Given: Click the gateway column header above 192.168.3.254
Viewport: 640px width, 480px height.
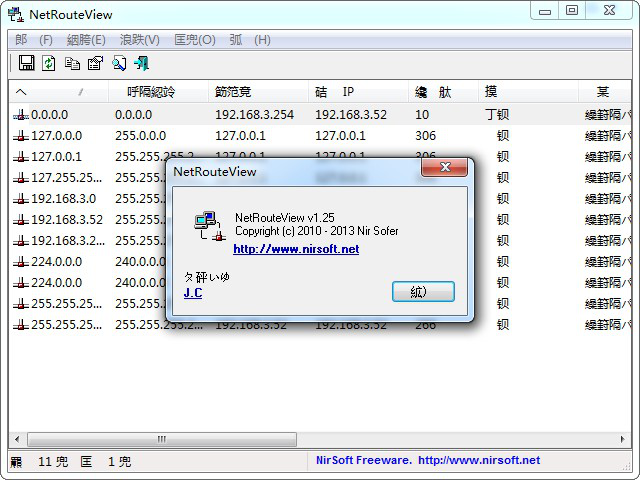Looking at the screenshot, I should [x=258, y=92].
